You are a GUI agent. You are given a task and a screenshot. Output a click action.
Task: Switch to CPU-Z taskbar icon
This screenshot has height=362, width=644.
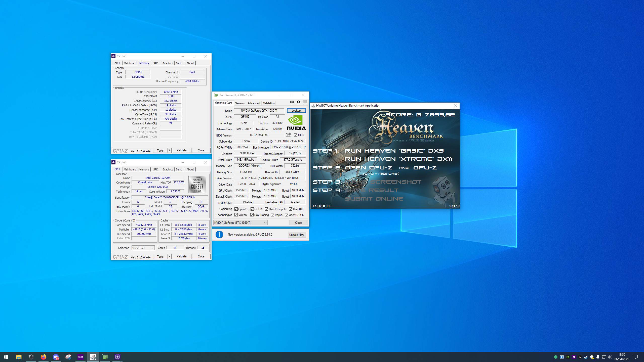(117, 357)
